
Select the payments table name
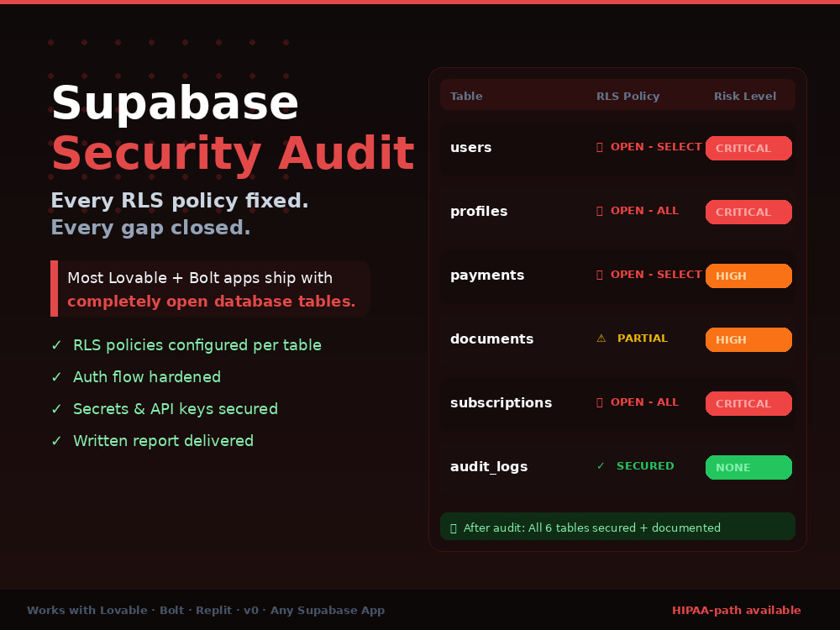tap(487, 275)
